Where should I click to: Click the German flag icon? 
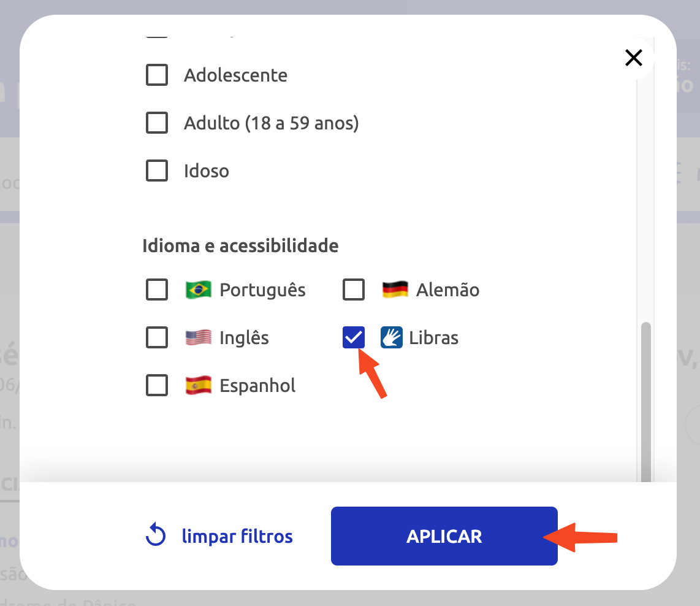point(395,290)
